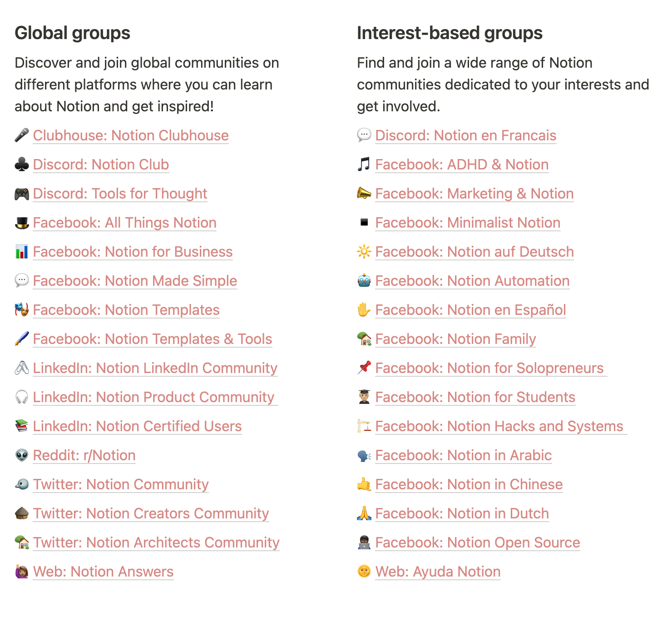Image resolution: width=672 pixels, height=627 pixels.
Task: Click the alien emoji beside r/Notion
Action: pyautogui.click(x=21, y=456)
